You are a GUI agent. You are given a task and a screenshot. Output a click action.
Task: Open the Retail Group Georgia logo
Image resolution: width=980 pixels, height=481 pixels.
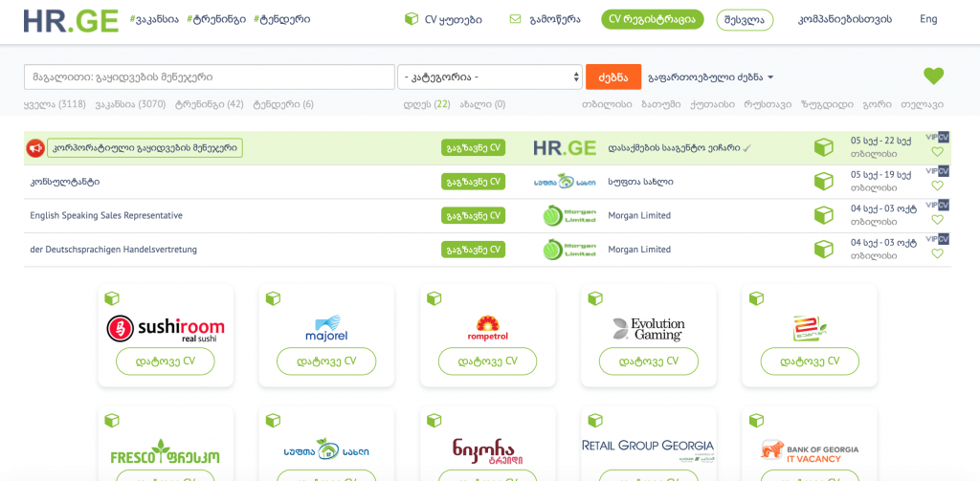[648, 449]
